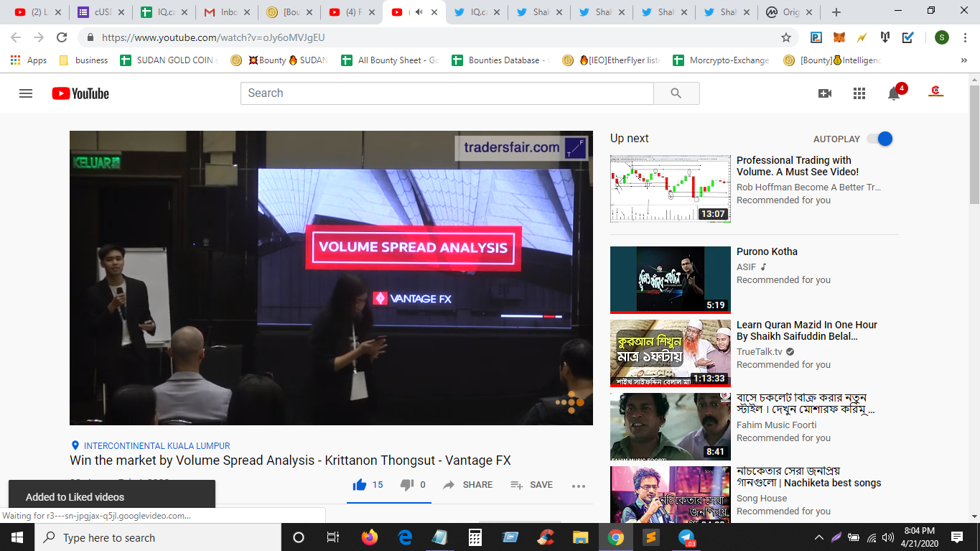Open a new browser tab

tap(836, 12)
